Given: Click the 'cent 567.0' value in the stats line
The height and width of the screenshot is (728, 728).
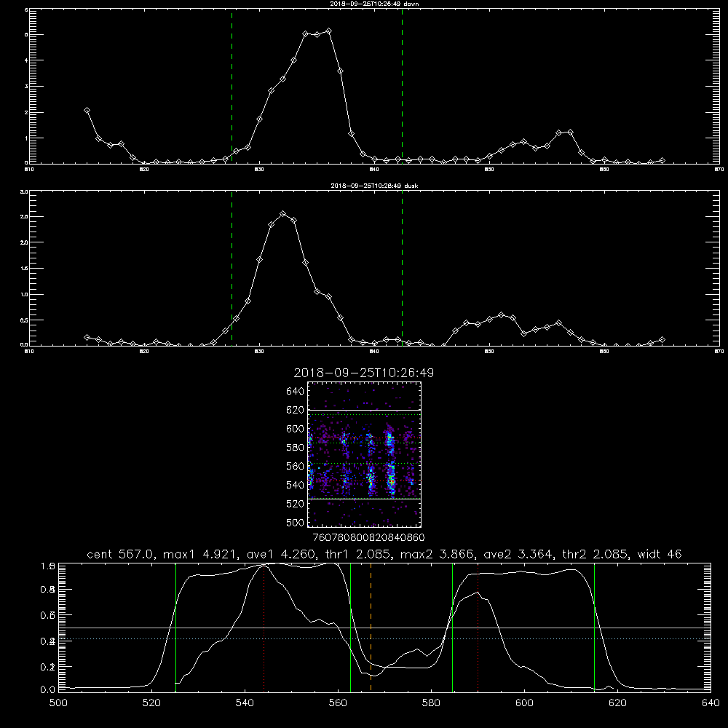Looking at the screenshot, I should click(120, 554).
